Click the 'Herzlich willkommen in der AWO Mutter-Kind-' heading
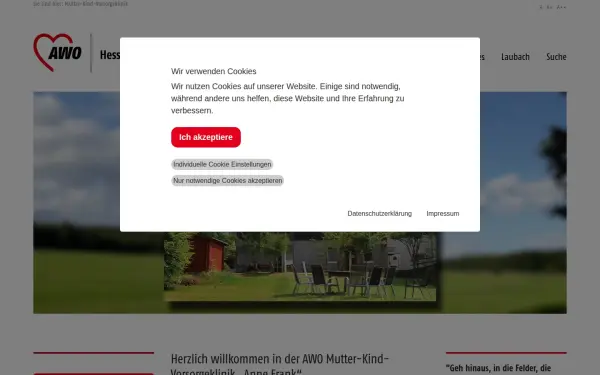 (280, 364)
